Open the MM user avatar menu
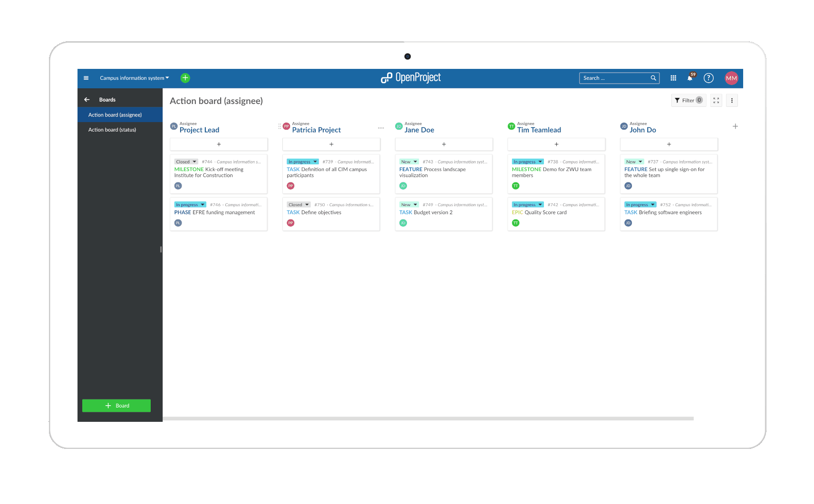Viewport: 814px width, 504px height. [731, 78]
